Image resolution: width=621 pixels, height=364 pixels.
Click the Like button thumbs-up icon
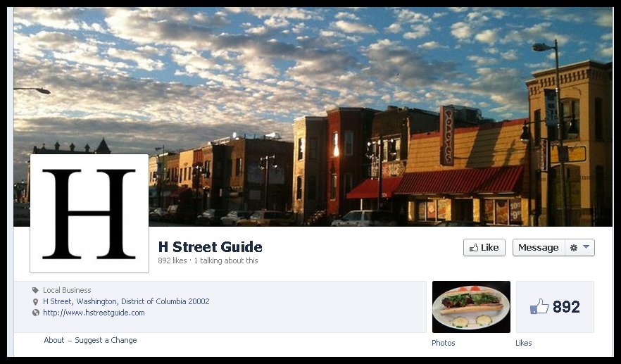pyautogui.click(x=474, y=248)
